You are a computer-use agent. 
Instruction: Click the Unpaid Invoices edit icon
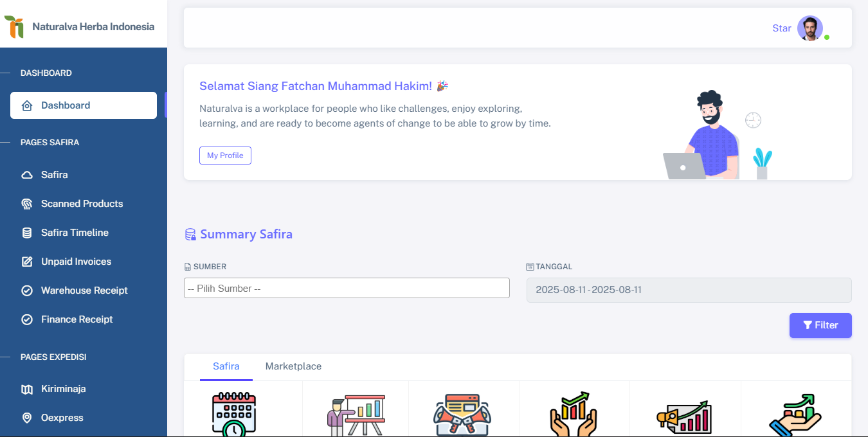click(27, 262)
